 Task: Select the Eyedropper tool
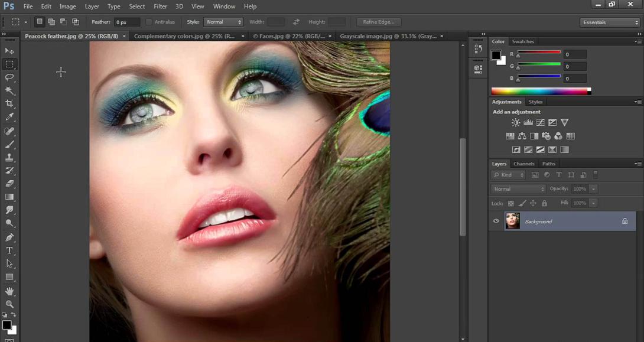pos(9,118)
